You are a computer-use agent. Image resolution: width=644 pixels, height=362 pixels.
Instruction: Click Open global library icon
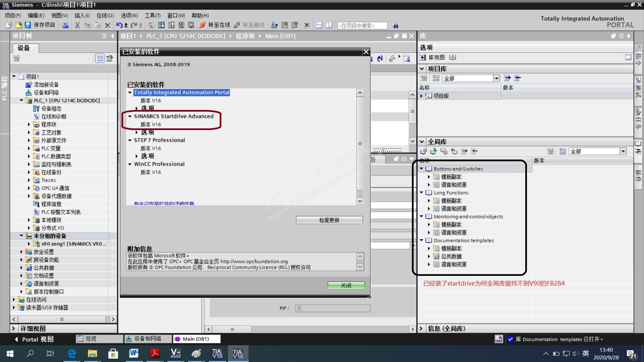434,152
